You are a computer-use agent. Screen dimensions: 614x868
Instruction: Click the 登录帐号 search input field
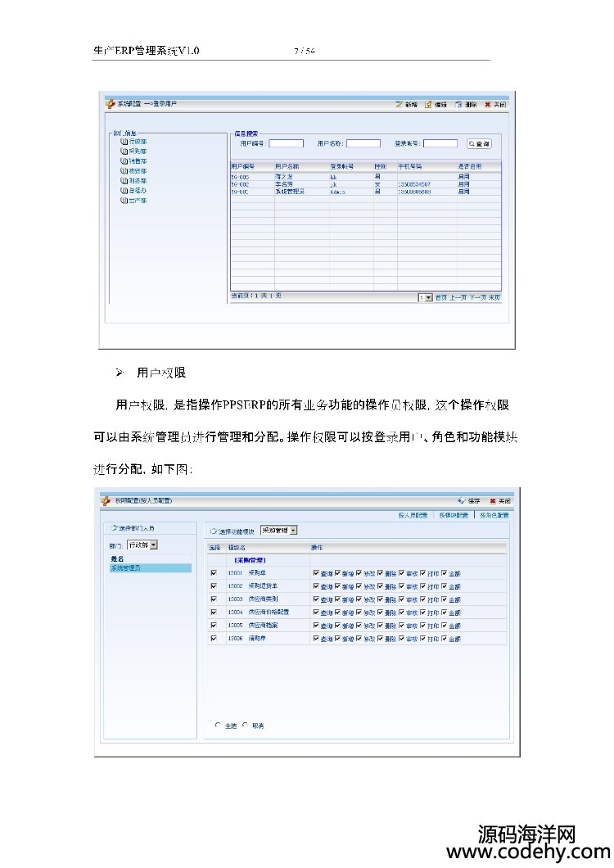tap(440, 143)
